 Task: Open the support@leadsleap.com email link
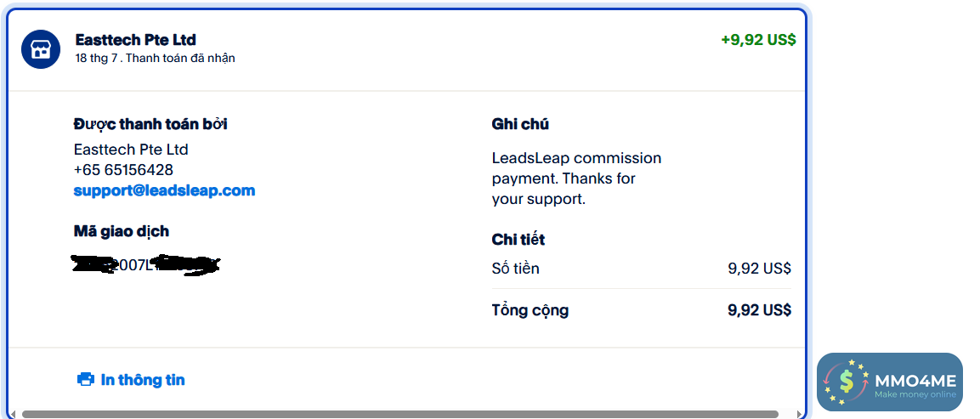pos(164,190)
